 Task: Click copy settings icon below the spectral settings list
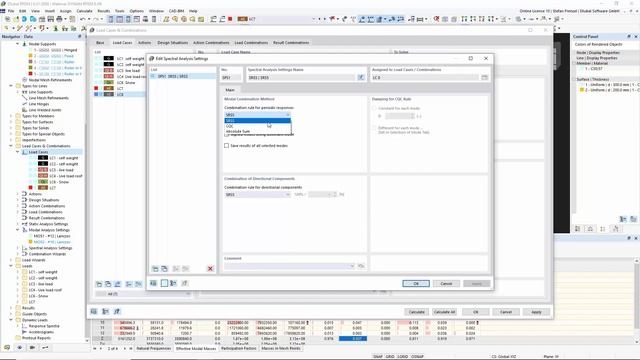click(x=164, y=269)
